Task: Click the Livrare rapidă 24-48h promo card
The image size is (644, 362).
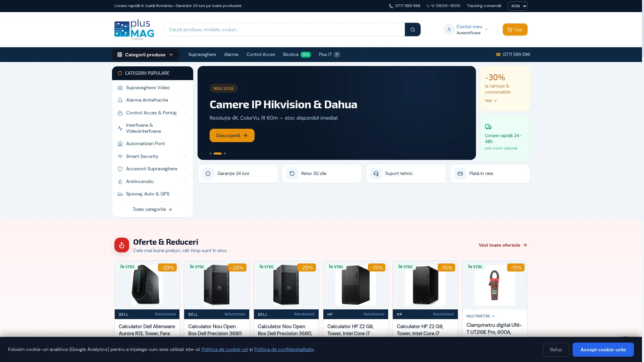Action: click(x=505, y=137)
